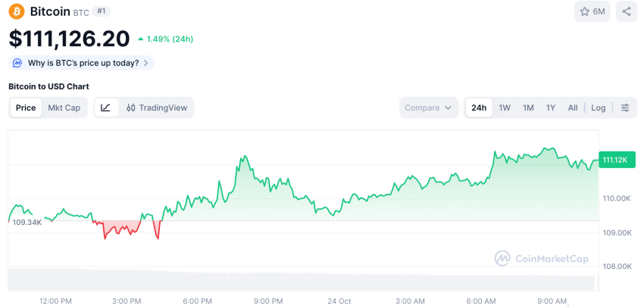Click the AI icon beside price question
The height and width of the screenshot is (306, 644).
tap(17, 63)
